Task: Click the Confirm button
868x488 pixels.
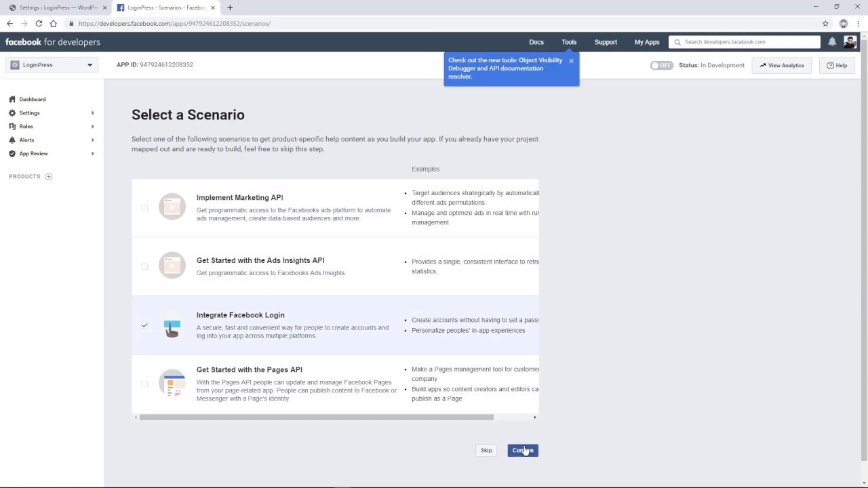Action: pos(523,450)
